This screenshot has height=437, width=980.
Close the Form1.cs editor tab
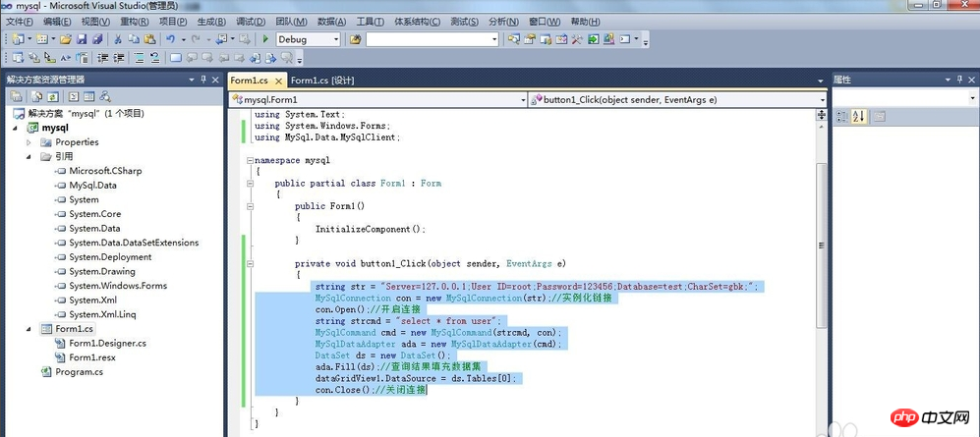click(x=279, y=81)
